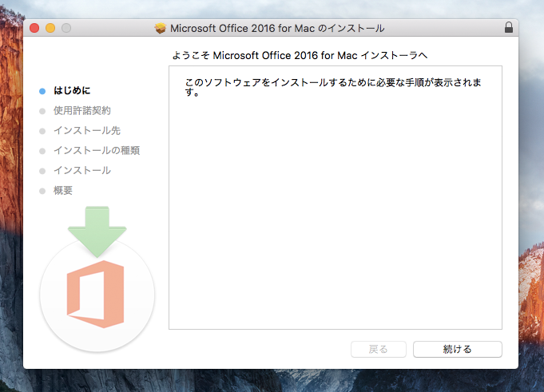Image resolution: width=544 pixels, height=392 pixels.
Task: Select the 概要 step in sidebar
Action: (63, 190)
